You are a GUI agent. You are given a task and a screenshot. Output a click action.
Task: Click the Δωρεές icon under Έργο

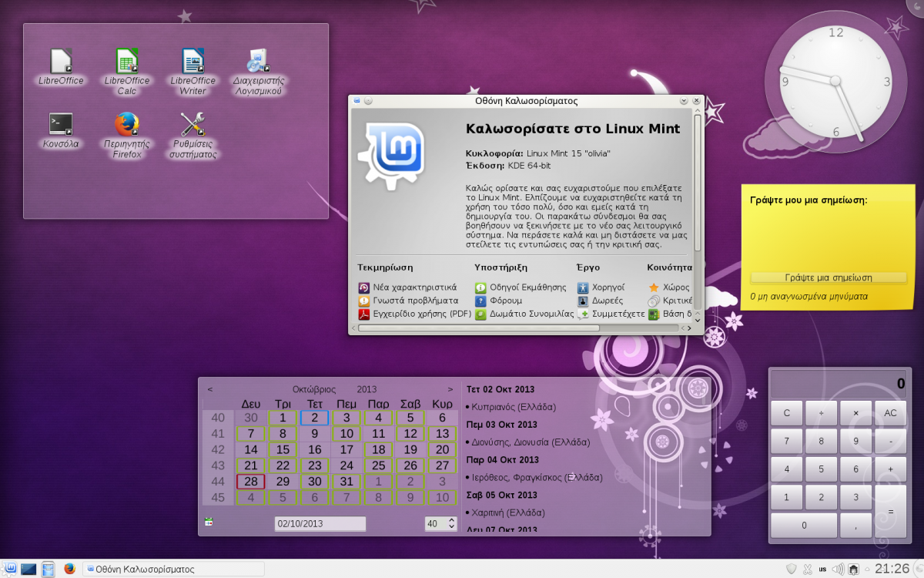coord(583,301)
